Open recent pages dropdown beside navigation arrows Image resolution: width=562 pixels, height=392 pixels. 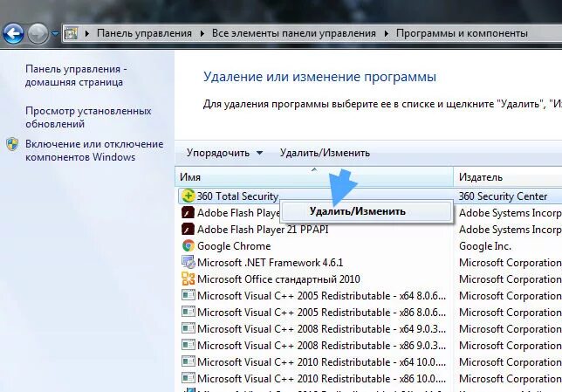point(55,34)
